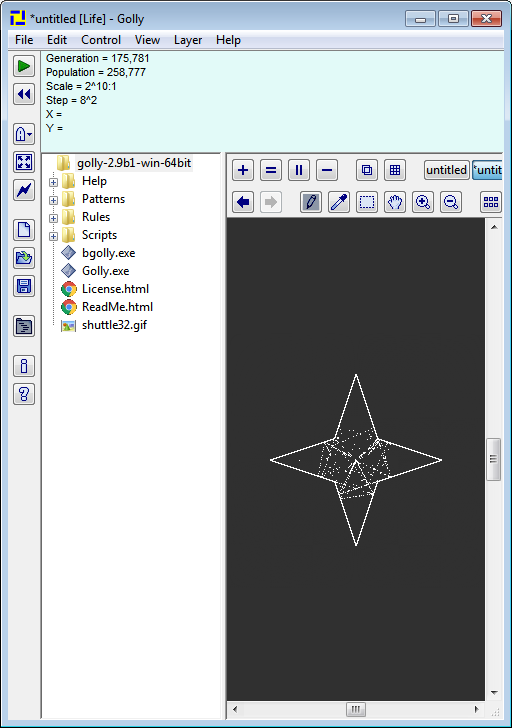Open License.html in the file tree

pos(115,289)
